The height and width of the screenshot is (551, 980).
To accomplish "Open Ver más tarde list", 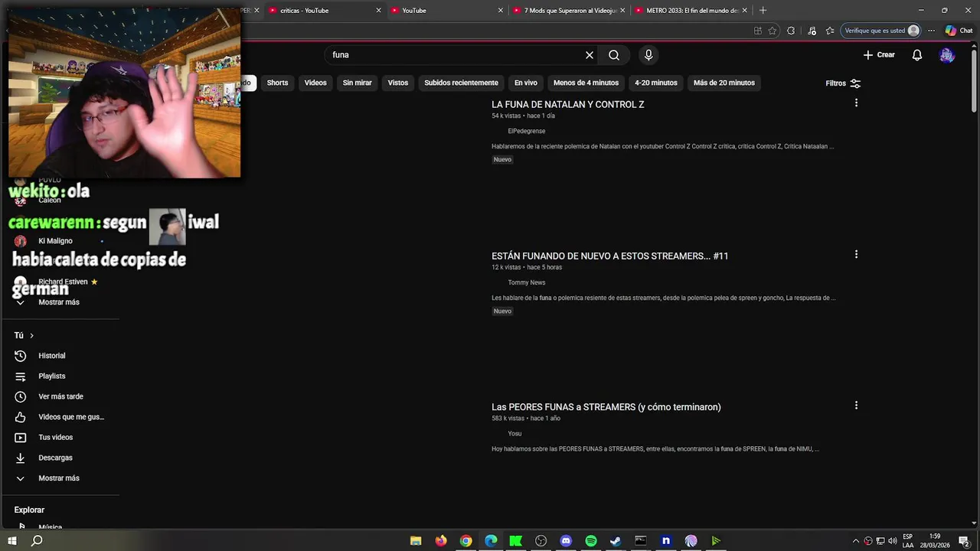I will point(60,396).
